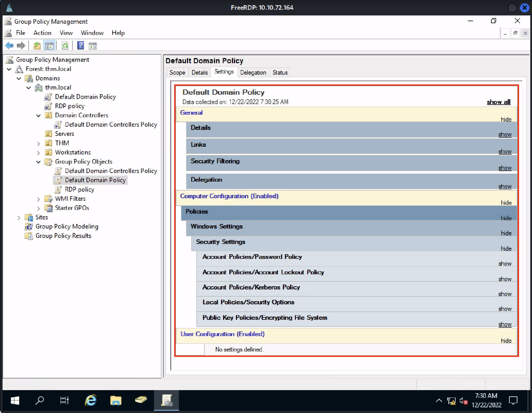Open Windows Start menu
This screenshot has height=413, width=532.
coord(15,400)
